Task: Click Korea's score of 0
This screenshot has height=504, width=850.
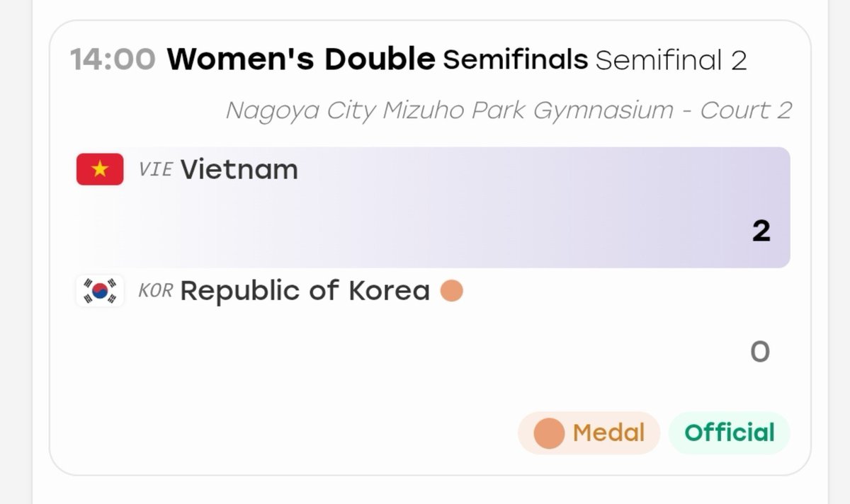Action: pos(760,351)
